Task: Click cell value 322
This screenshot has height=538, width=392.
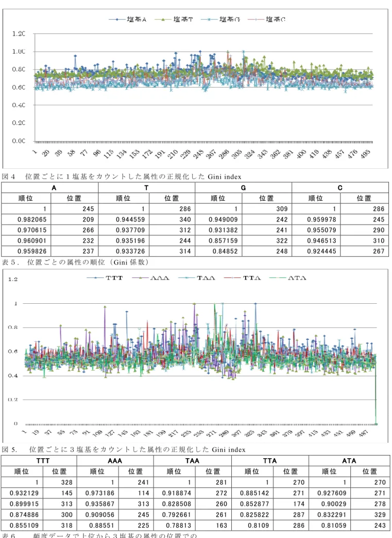Action: [x=282, y=241]
